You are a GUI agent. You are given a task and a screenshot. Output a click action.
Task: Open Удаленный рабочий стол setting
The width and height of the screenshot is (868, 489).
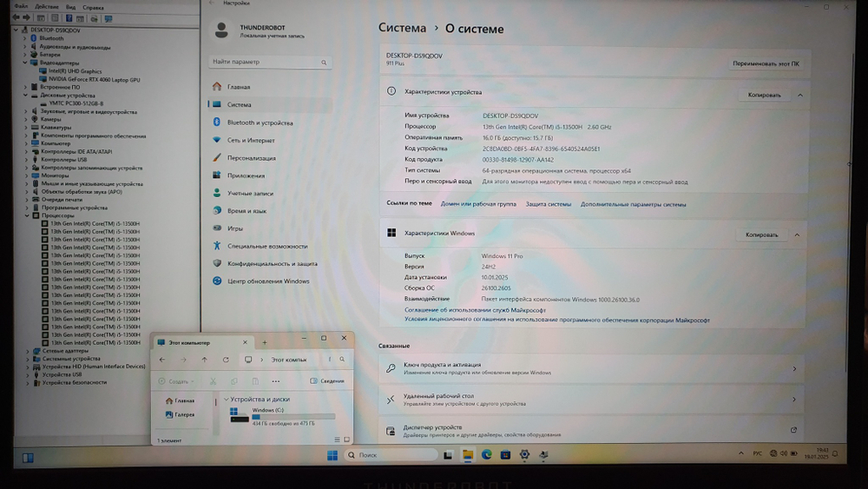590,400
